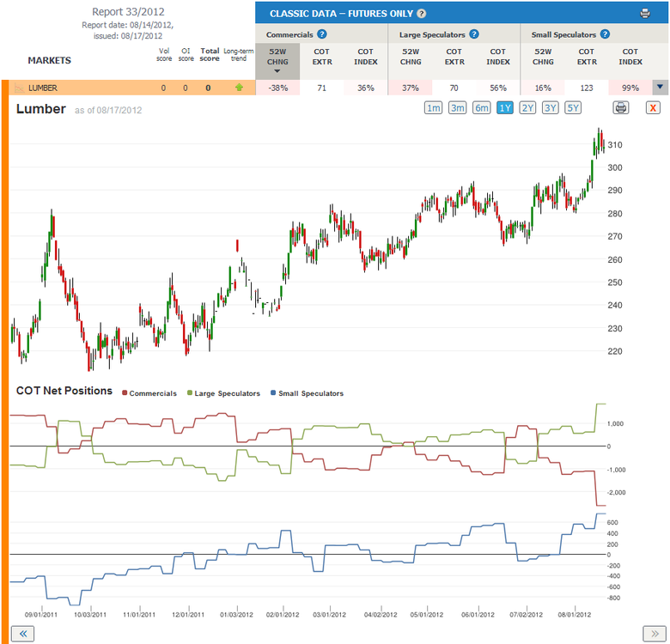The height and width of the screenshot is (644, 670).
Task: Click the COT Net Positions heading
Action: (64, 391)
